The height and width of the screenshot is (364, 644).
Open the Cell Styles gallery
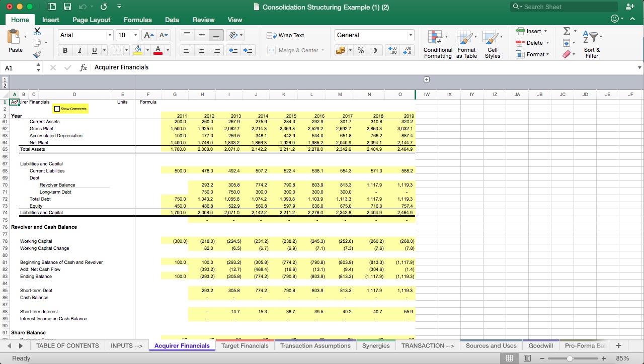click(x=493, y=44)
